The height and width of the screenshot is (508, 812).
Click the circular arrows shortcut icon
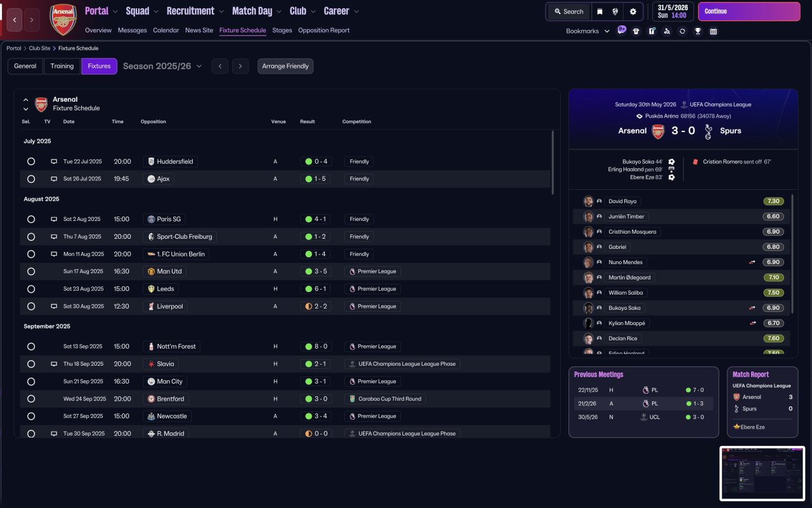click(x=682, y=31)
